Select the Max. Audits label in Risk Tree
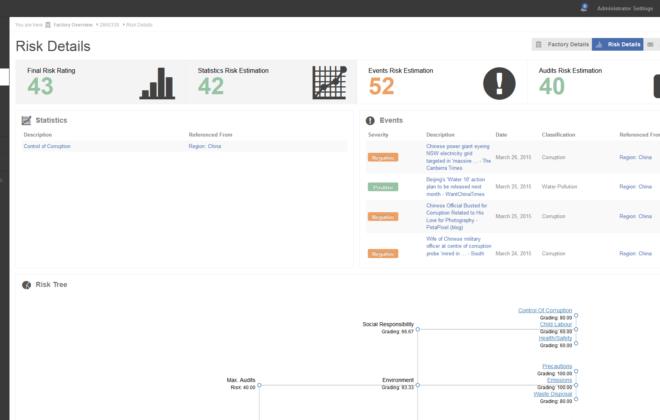Viewport: 660px width, 420px height. [x=241, y=380]
